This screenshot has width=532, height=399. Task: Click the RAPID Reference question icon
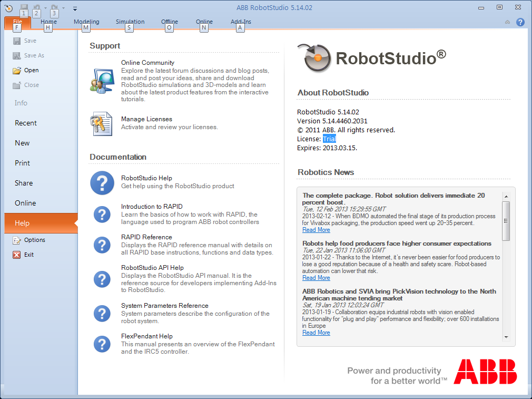pos(102,245)
